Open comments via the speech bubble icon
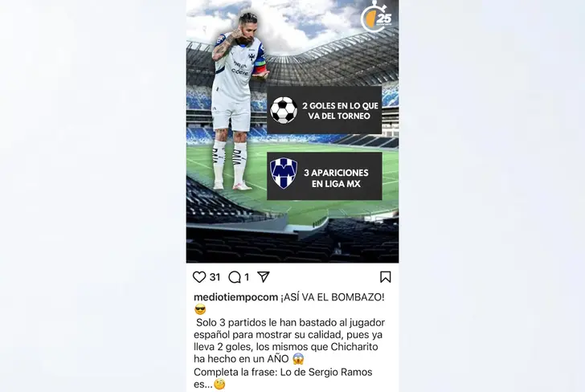The height and width of the screenshot is (392, 585). coord(235,277)
